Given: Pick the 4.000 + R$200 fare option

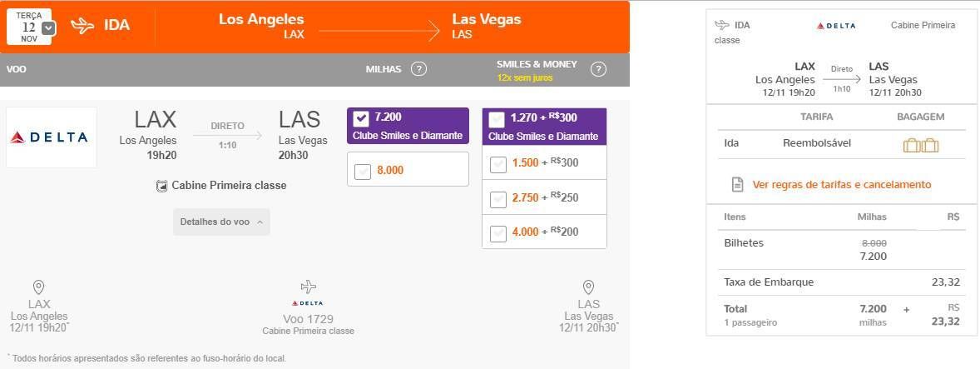Looking at the screenshot, I should coord(498,233).
